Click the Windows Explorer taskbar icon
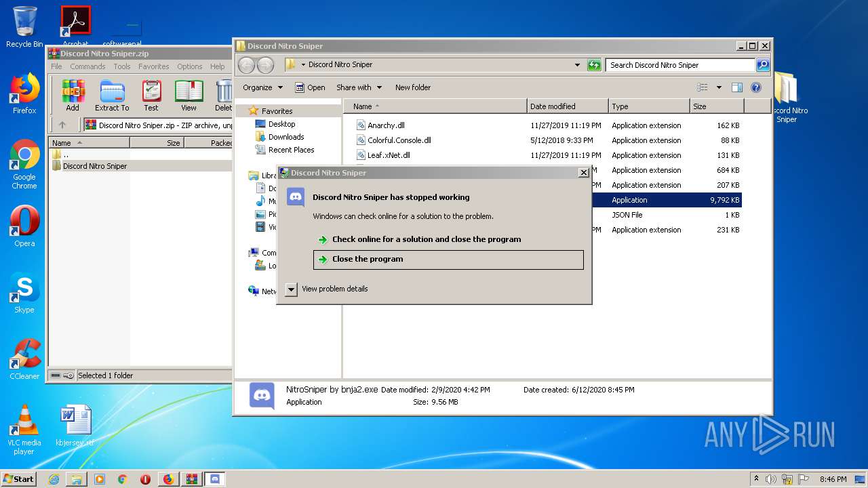Screen dimensions: 868x488 click(77, 479)
